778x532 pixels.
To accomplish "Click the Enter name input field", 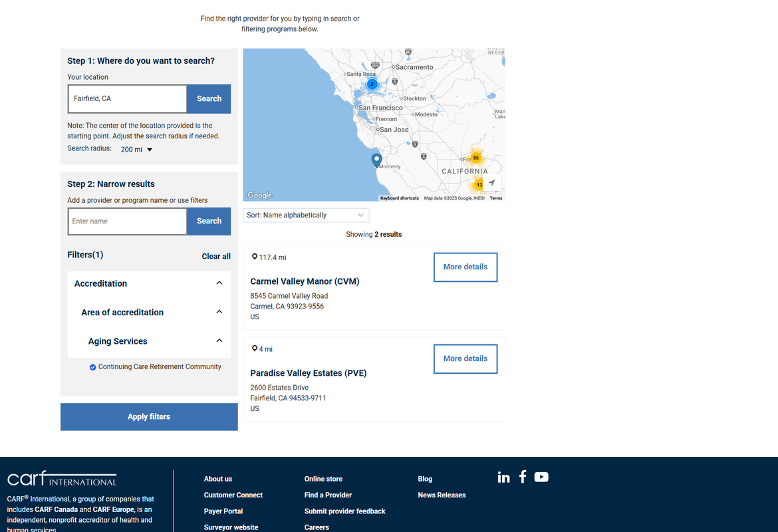I will coord(128,221).
